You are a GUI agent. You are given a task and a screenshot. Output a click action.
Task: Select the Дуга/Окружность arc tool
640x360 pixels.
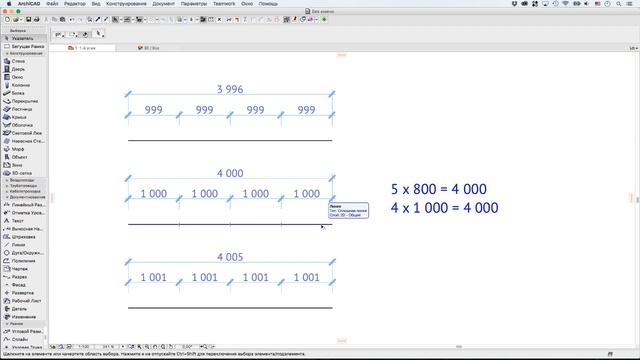[24, 253]
